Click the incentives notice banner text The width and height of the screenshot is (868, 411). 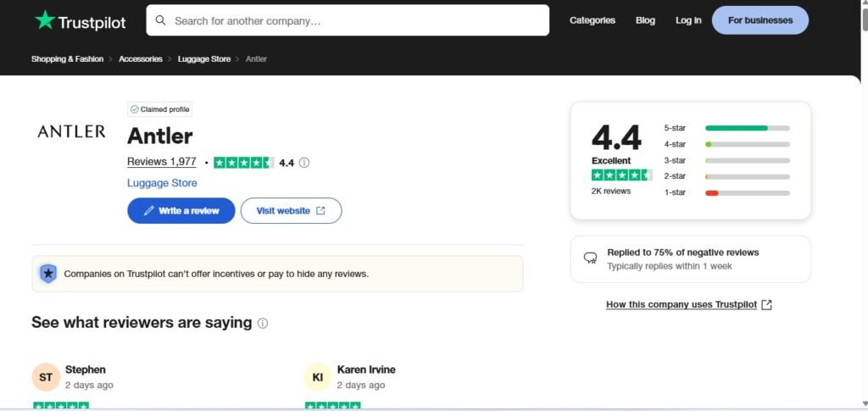[x=216, y=274]
